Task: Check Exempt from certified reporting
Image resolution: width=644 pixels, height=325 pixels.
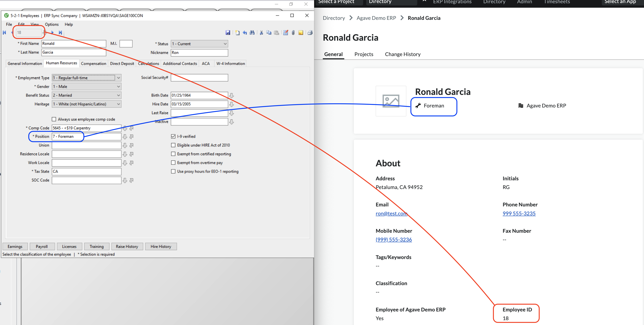Action: [173, 154]
